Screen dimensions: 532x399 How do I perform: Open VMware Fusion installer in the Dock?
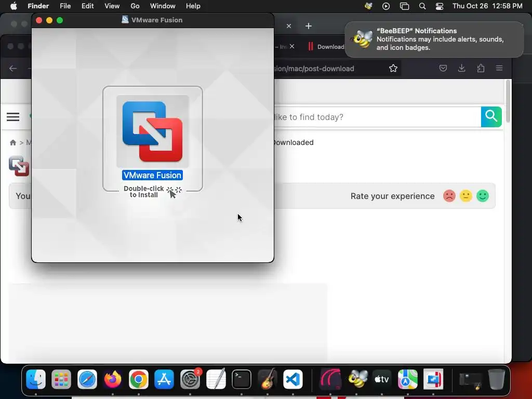pos(433,379)
